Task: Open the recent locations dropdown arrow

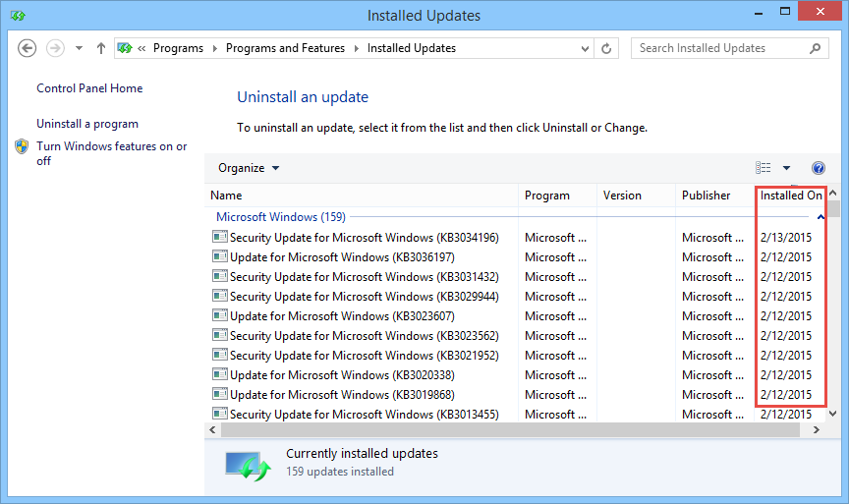Action: 79,48
